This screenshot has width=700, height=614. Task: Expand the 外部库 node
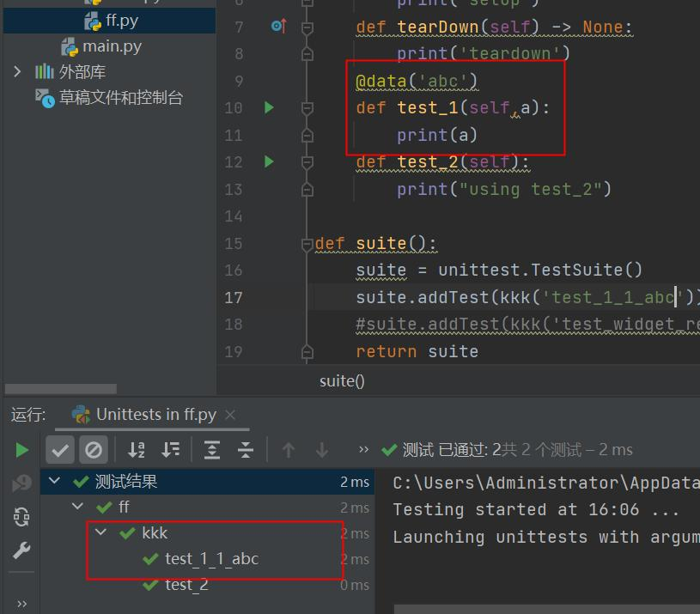pos(17,71)
